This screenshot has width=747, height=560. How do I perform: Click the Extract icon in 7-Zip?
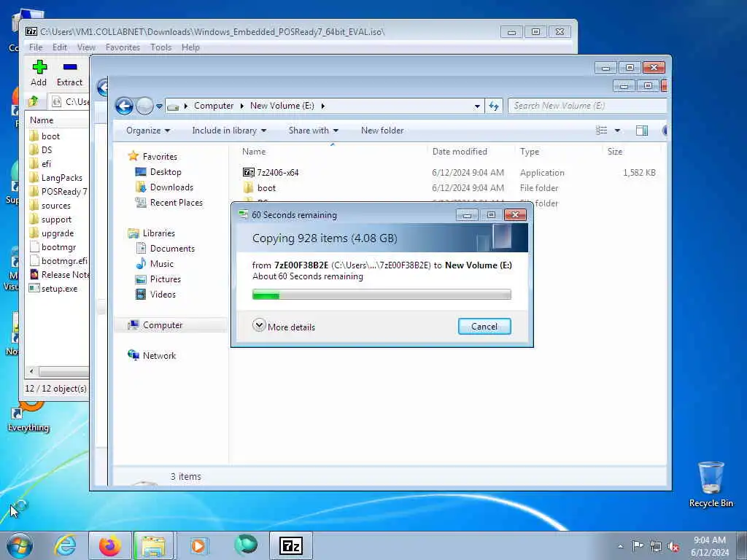(69, 73)
